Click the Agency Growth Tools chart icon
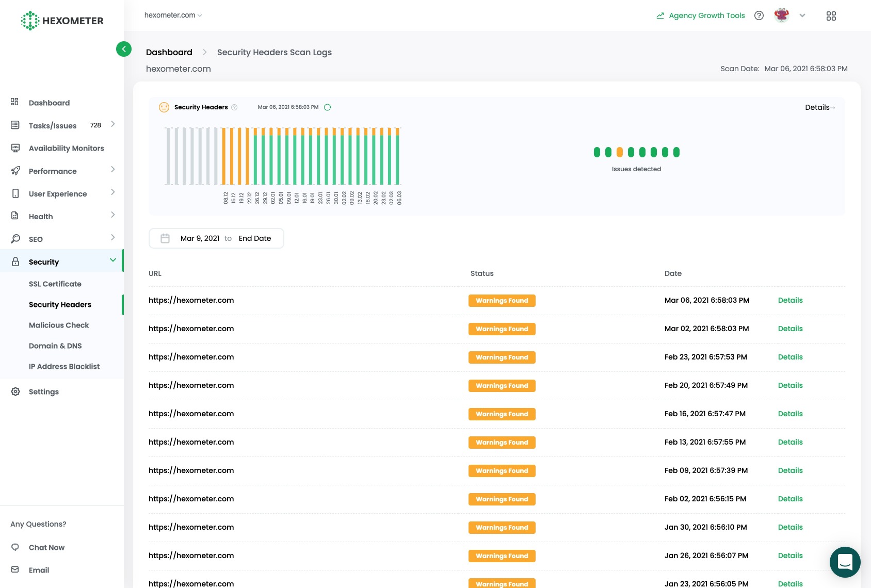Screen dimensions: 871x588 point(660,16)
